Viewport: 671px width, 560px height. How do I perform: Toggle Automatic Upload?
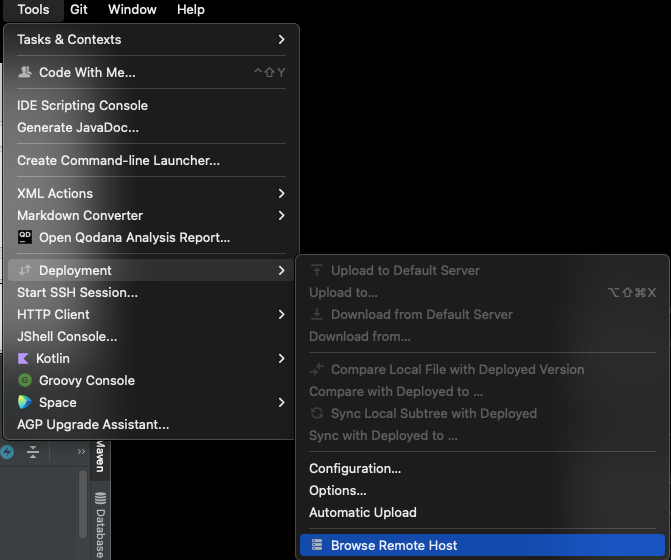(x=482, y=513)
